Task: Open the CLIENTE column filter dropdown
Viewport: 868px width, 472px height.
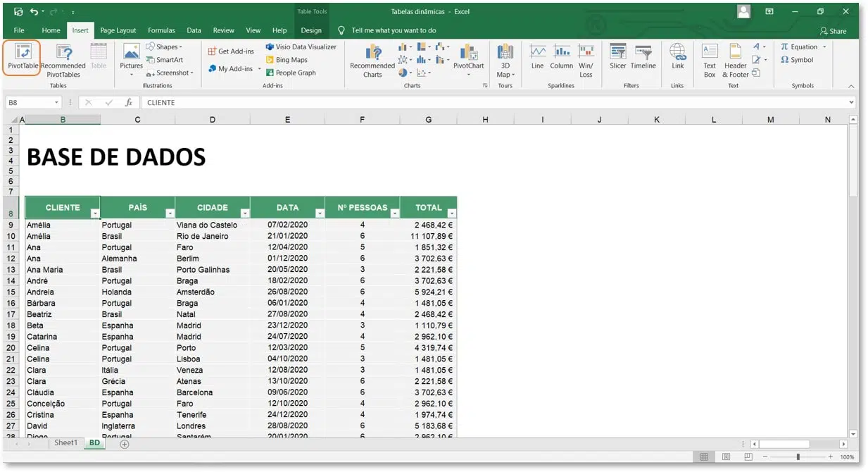Action: pos(95,213)
